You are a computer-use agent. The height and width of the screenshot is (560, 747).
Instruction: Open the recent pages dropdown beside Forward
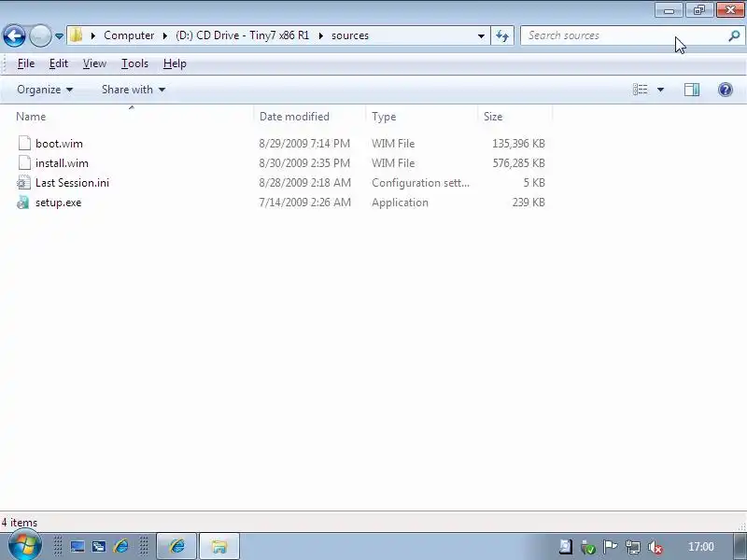(x=59, y=36)
